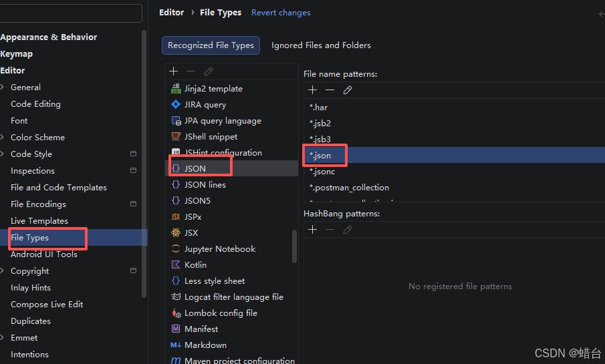Switch to Ignored Files and Folders tab
The width and height of the screenshot is (605, 364).
pyautogui.click(x=321, y=45)
